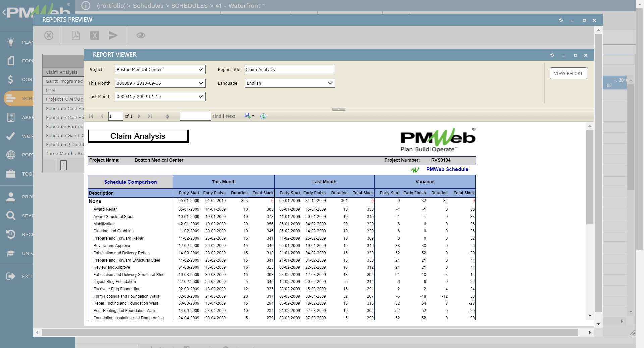The height and width of the screenshot is (348, 644).
Task: Select the Claim Analysis report in the list
Action: (62, 72)
